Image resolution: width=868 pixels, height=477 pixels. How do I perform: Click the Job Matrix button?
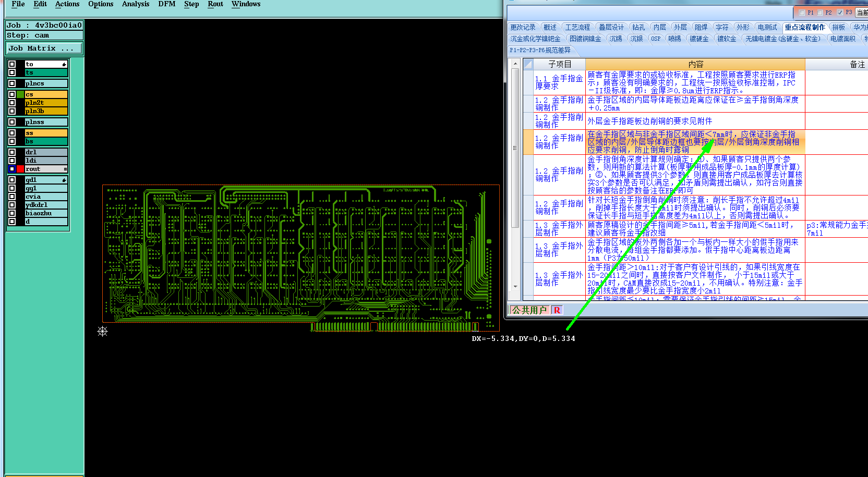(44, 48)
